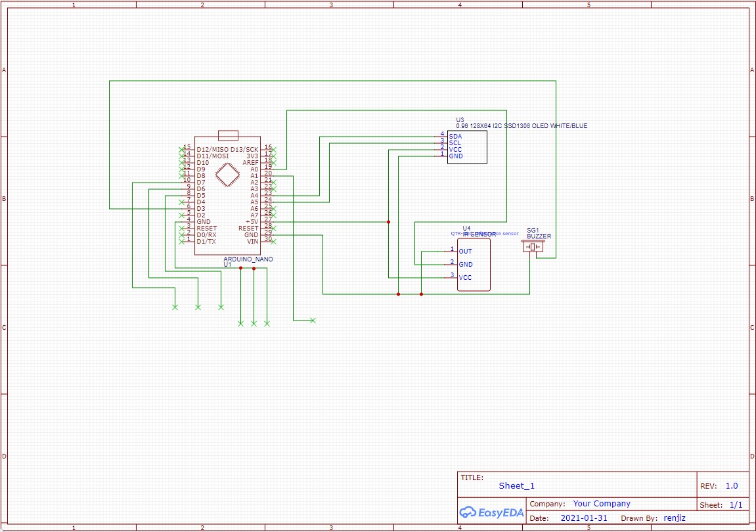Click the no-connect marker on the VIN pin
Image resolution: width=756 pixels, height=532 pixels.
[273, 242]
